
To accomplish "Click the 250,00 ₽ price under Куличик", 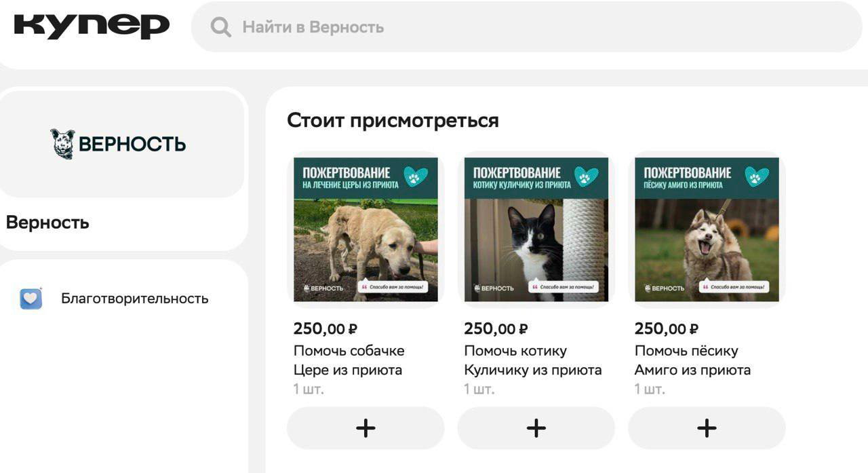I will click(x=496, y=329).
